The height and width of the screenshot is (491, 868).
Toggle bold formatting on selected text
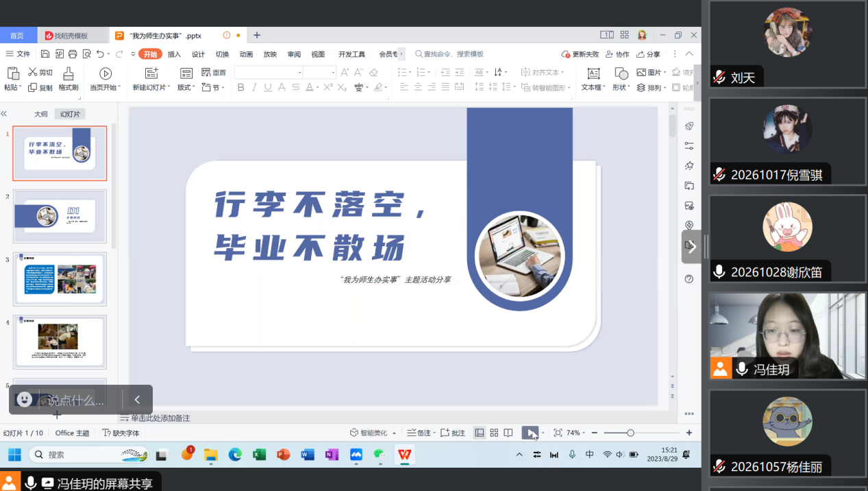[240, 88]
